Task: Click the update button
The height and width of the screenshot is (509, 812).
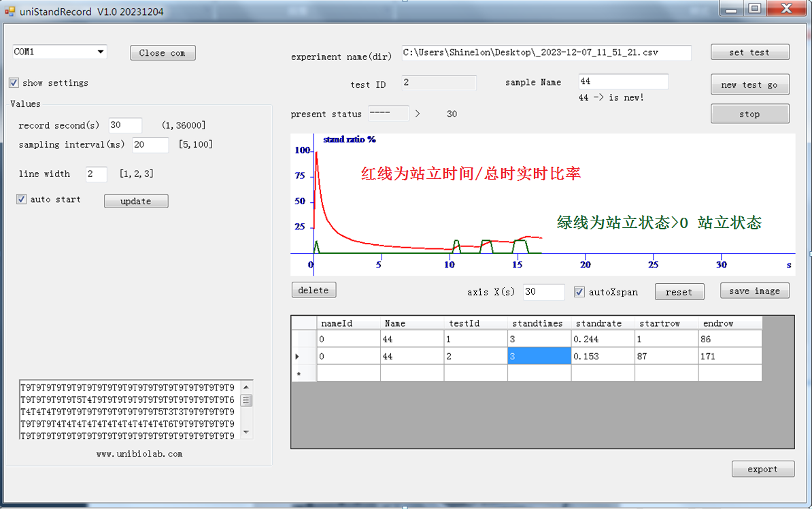Action: coord(136,201)
